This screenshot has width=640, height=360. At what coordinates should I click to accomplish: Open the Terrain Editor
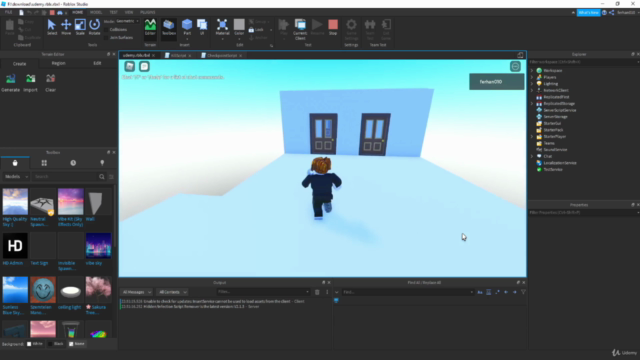[x=150, y=27]
